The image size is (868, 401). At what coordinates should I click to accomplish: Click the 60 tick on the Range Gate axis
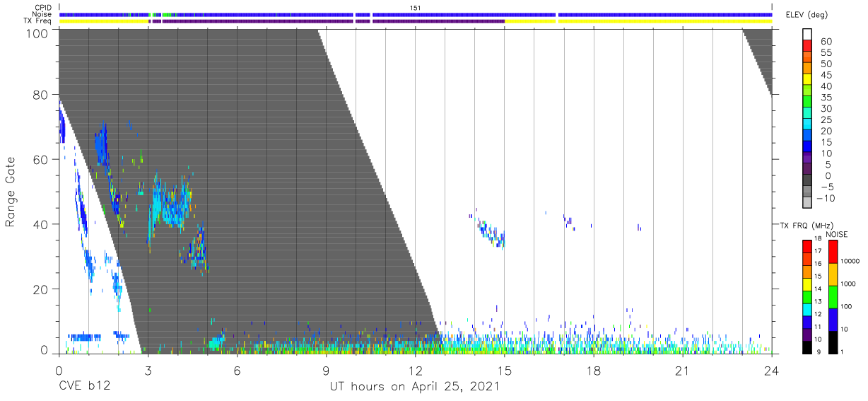pyautogui.click(x=40, y=160)
